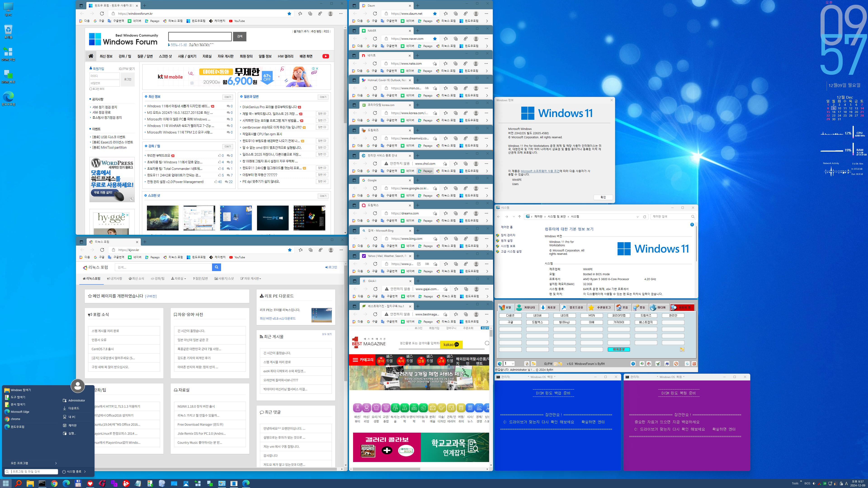The height and width of the screenshot is (488, 868).
Task: Click the favorite star in the windowsforum.kr address bar
Action: (289, 14)
